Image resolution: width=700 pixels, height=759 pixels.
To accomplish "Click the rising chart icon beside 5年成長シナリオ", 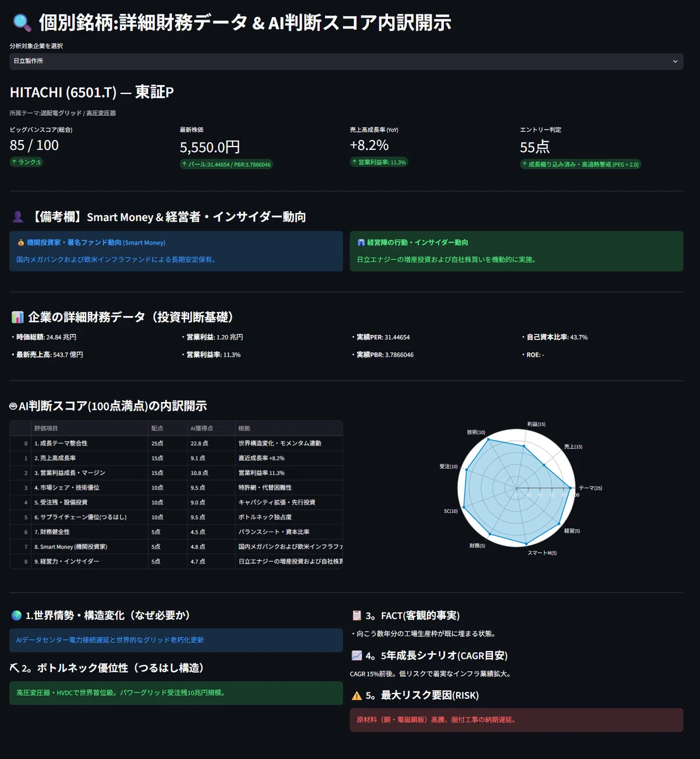I will (x=356, y=655).
